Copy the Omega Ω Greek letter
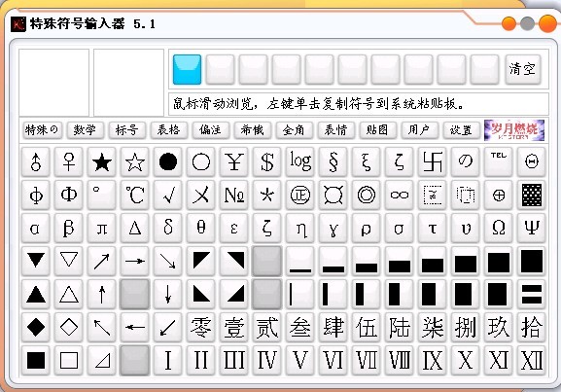Viewport: 561px width, 392px height. [x=499, y=228]
